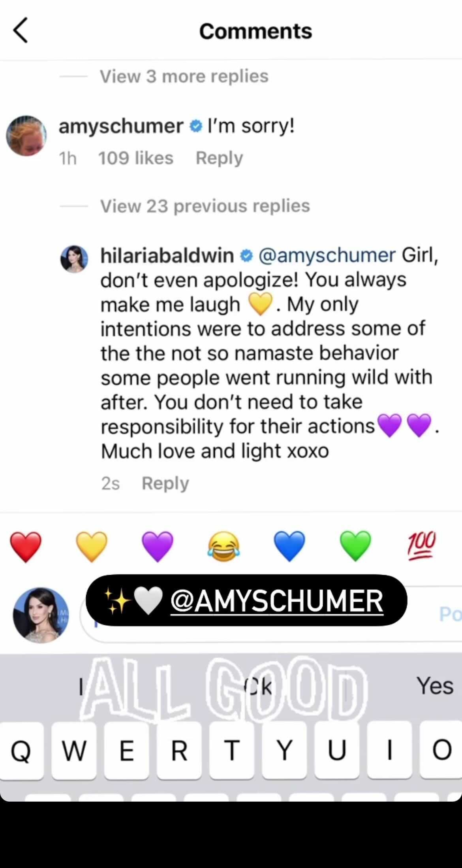Screen dimensions: 462x868
Task: Expand View 3 more replies
Action: [184, 76]
